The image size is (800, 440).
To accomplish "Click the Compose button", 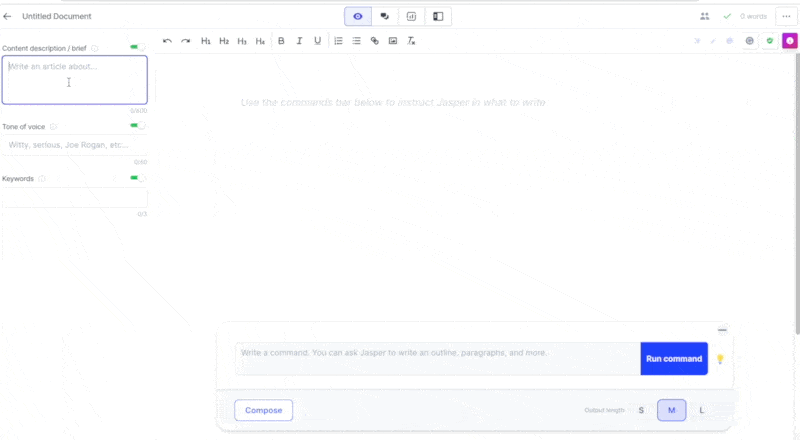I will [263, 410].
